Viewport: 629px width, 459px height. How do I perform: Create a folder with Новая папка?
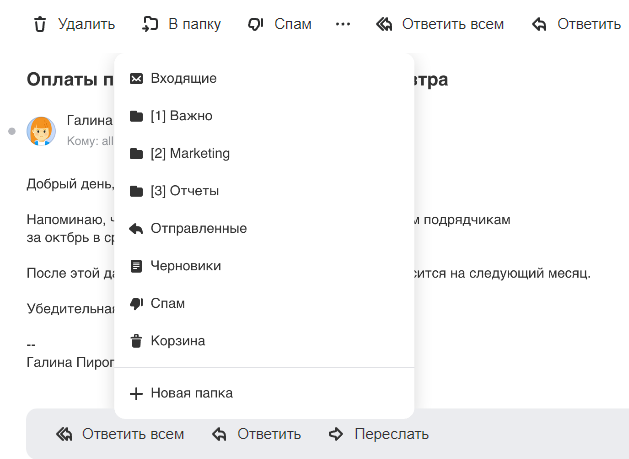tap(191, 393)
